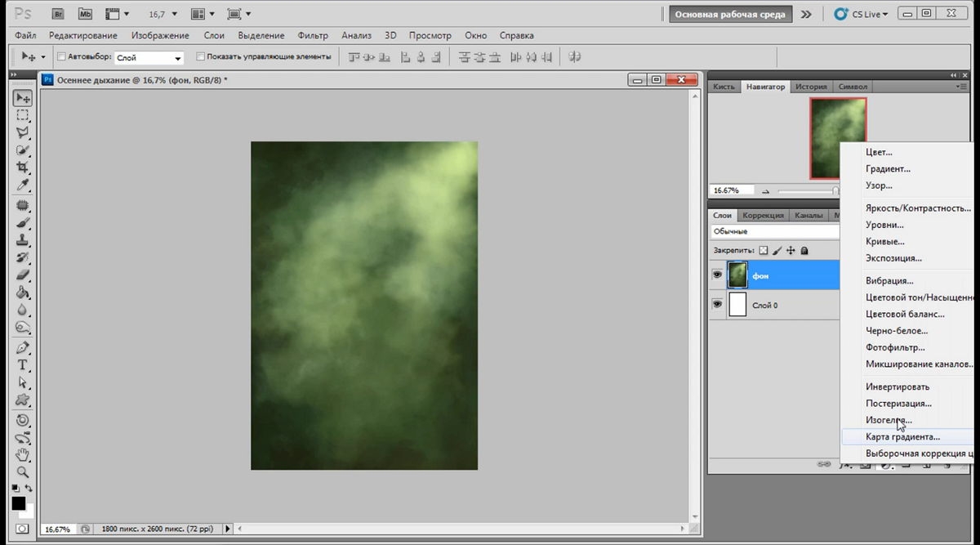Select the Zoom tool in toolbox
This screenshot has width=980, height=545.
(x=22, y=471)
